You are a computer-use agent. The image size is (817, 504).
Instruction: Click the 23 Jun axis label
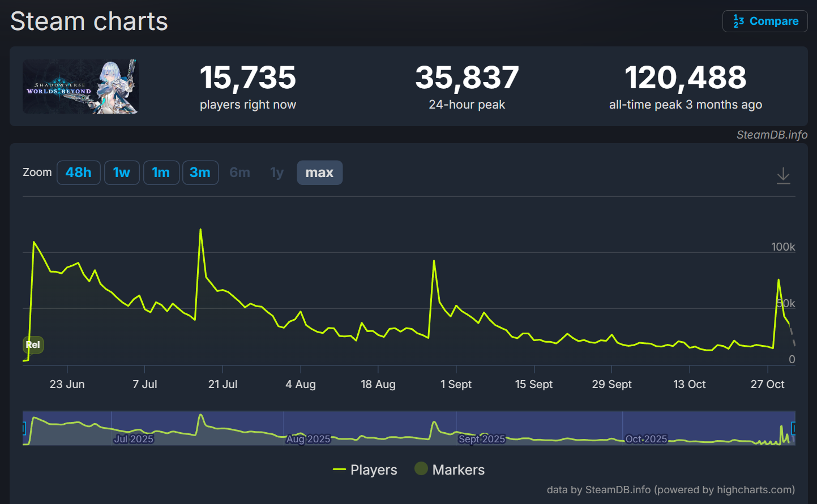point(67,384)
